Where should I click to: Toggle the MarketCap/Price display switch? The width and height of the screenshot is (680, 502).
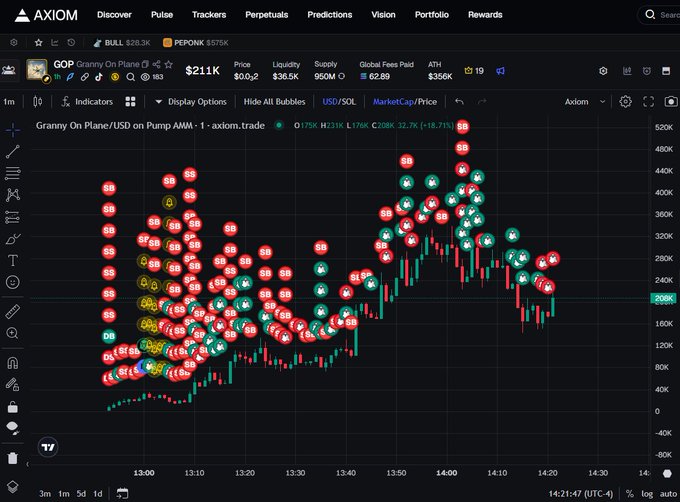405,102
